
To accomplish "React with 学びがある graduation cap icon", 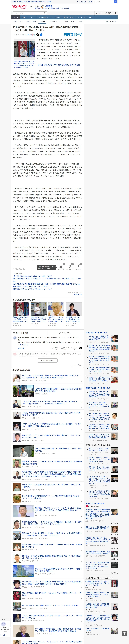I will point(61,267).
